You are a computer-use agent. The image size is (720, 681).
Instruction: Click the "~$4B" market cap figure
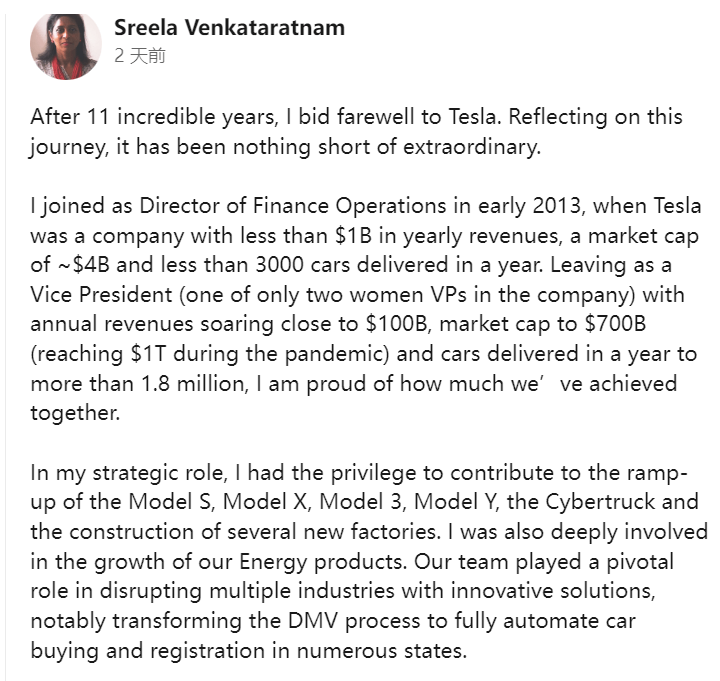[83, 265]
